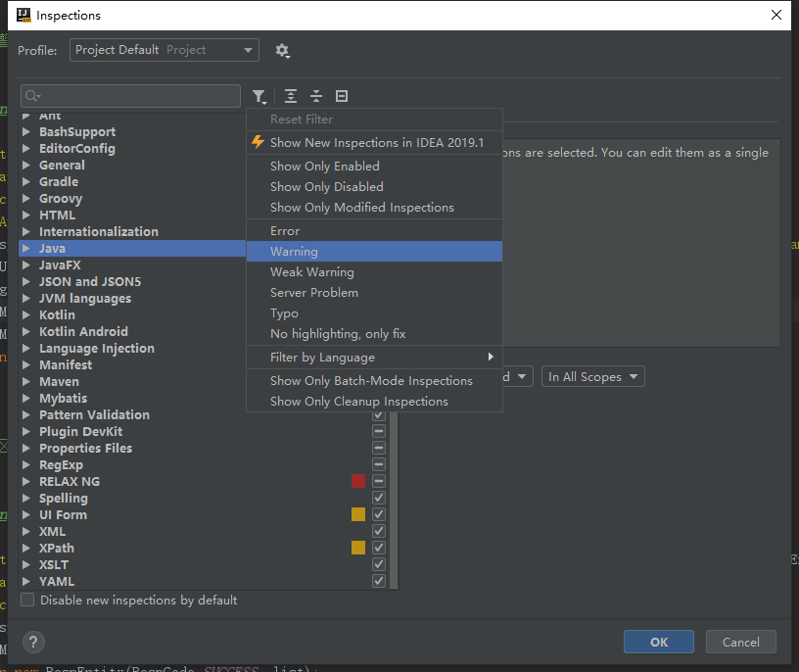This screenshot has height=672, width=799.
Task: Click the filter inspections funnel icon
Action: point(259,96)
